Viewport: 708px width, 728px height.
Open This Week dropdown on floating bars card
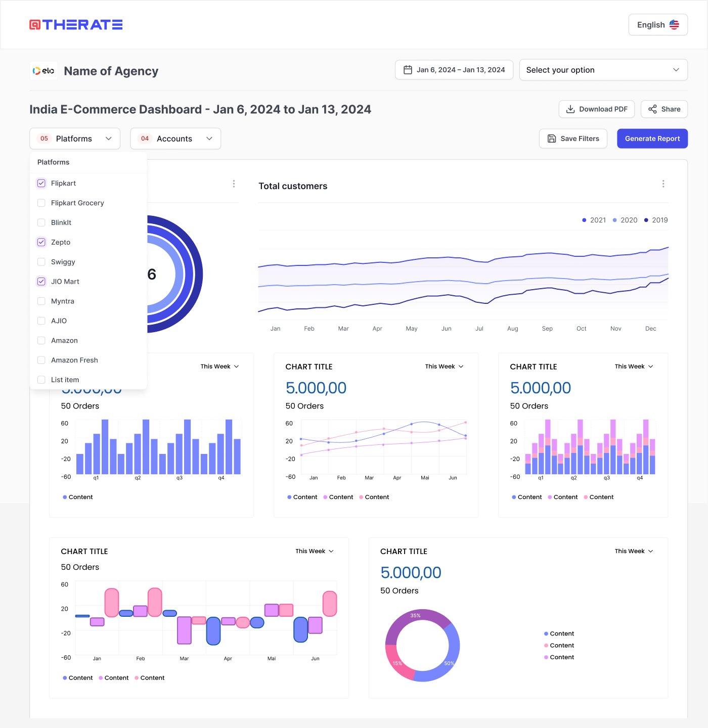click(x=315, y=551)
